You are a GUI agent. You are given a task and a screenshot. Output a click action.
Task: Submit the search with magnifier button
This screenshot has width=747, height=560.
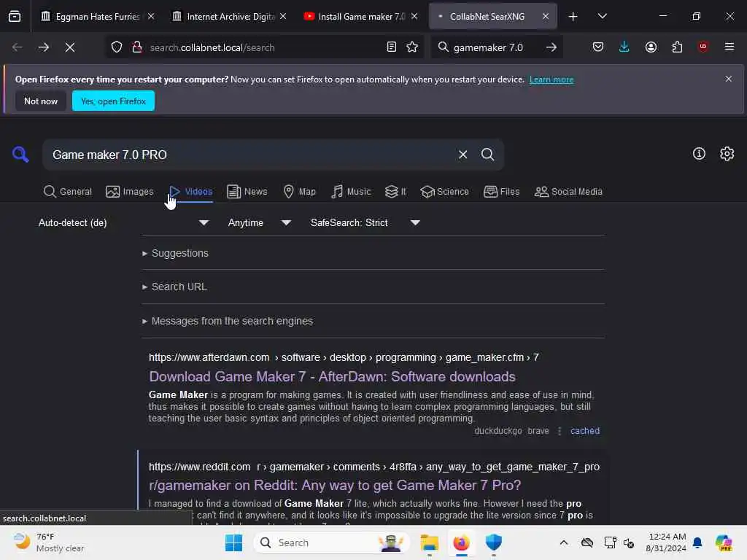487,155
